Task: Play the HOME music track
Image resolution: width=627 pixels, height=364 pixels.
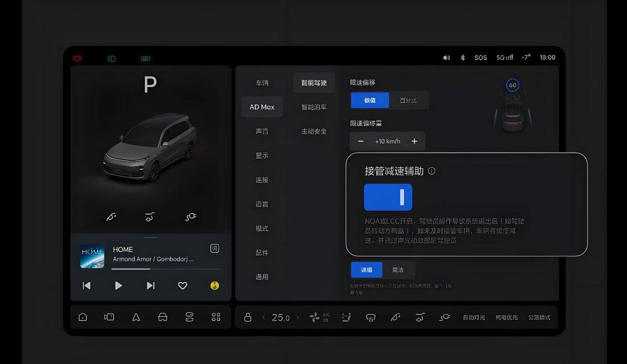Action: tap(118, 285)
